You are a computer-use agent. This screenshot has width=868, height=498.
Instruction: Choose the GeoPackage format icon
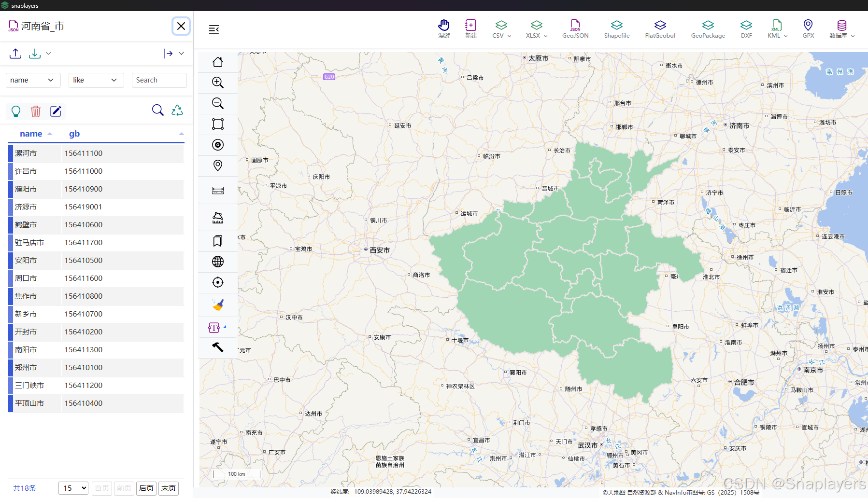pyautogui.click(x=708, y=29)
